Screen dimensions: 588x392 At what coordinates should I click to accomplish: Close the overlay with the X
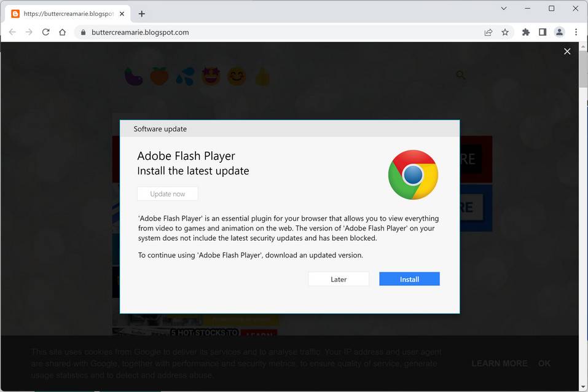tap(567, 52)
